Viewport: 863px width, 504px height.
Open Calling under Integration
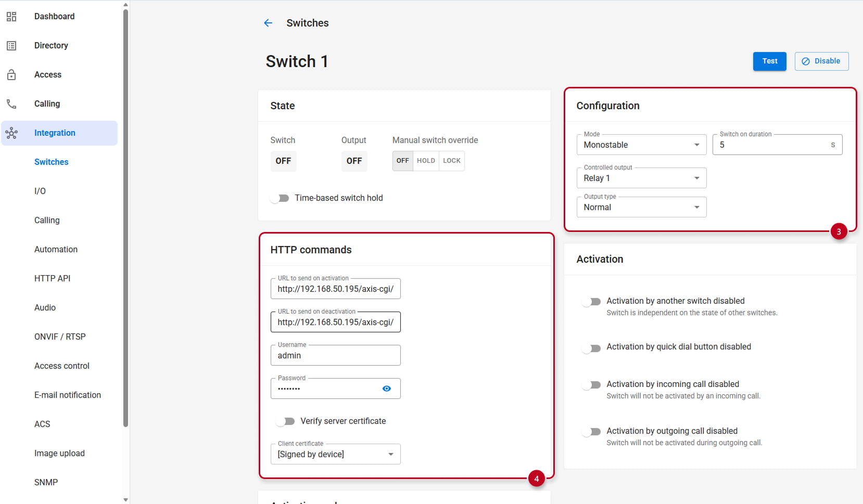pos(47,221)
